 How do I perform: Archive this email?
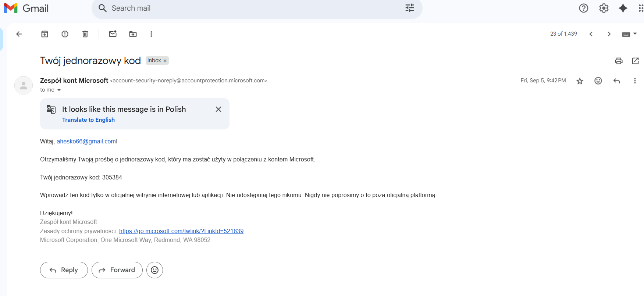coord(45,34)
